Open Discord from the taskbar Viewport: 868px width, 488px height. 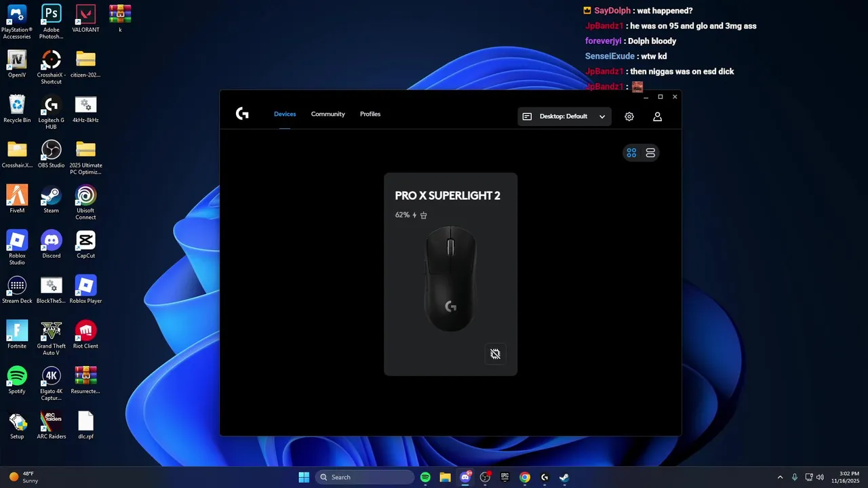point(465,477)
